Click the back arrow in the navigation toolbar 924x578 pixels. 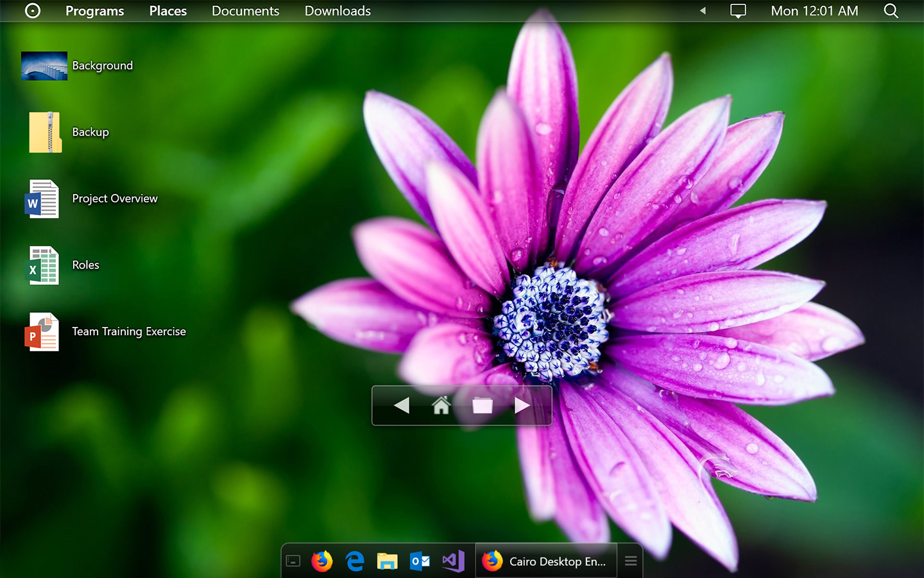coord(402,405)
